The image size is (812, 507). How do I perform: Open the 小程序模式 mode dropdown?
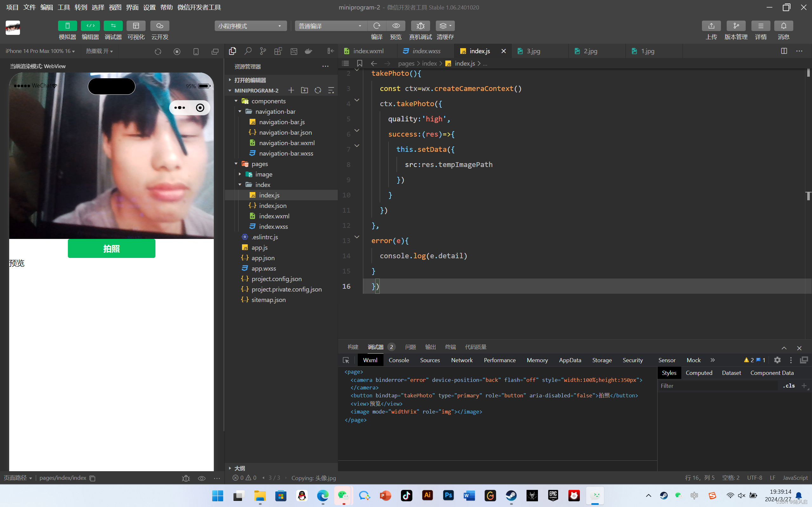(250, 26)
